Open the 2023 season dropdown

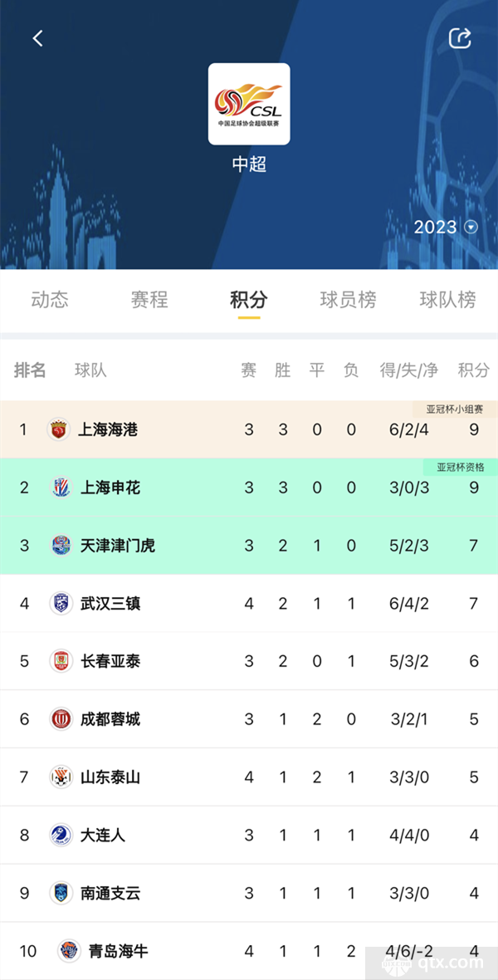(x=446, y=227)
